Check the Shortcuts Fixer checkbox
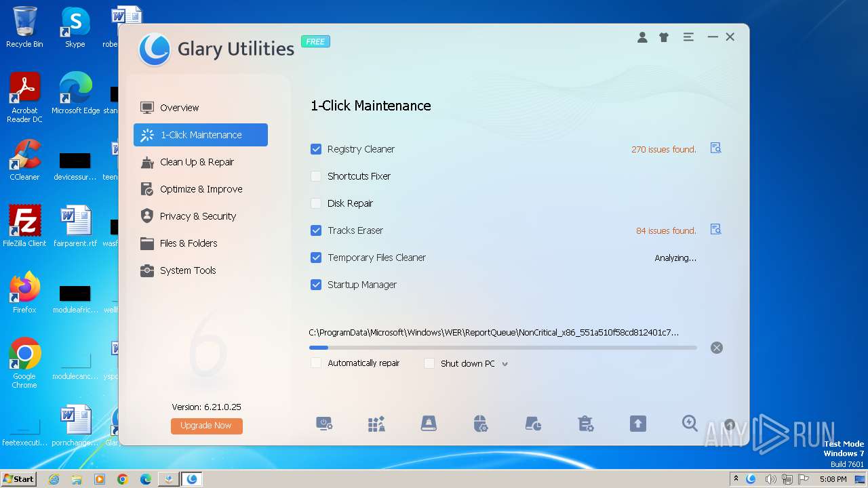The width and height of the screenshot is (868, 488). click(x=316, y=176)
